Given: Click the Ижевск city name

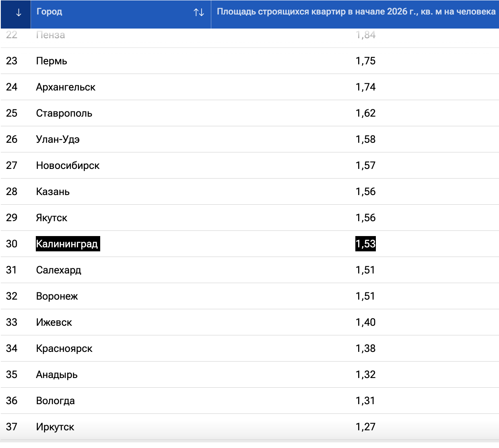Looking at the screenshot, I should 54,323.
